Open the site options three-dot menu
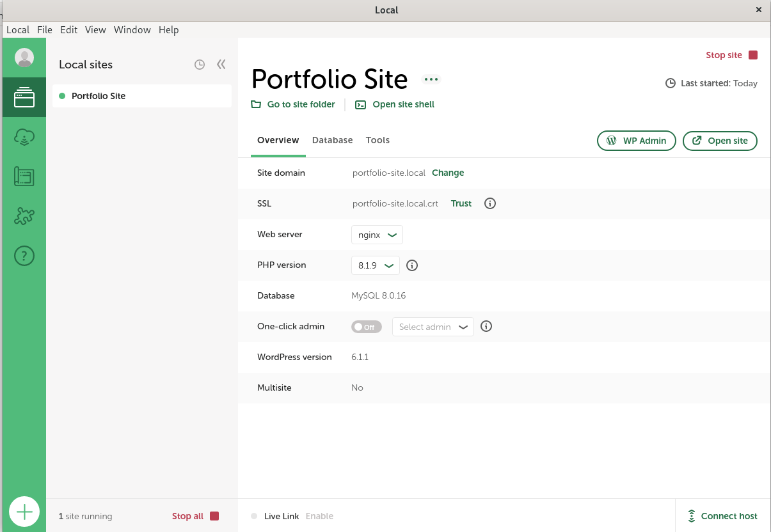Viewport: 771px width, 532px height. point(431,79)
